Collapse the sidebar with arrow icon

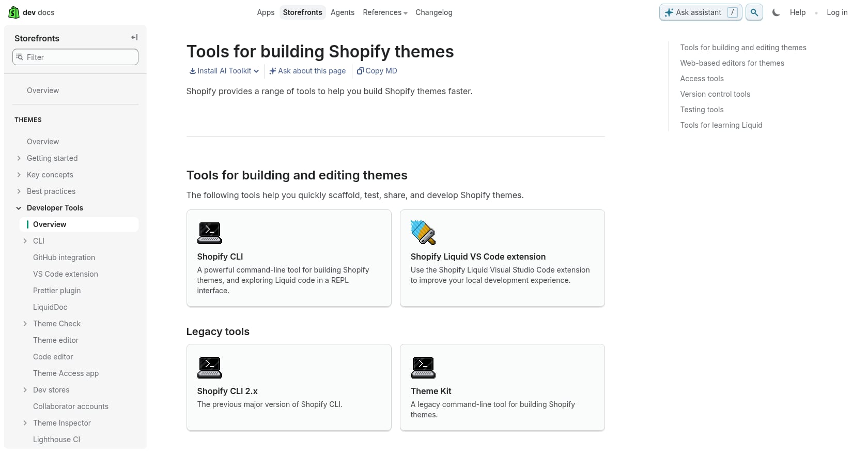[x=134, y=37]
